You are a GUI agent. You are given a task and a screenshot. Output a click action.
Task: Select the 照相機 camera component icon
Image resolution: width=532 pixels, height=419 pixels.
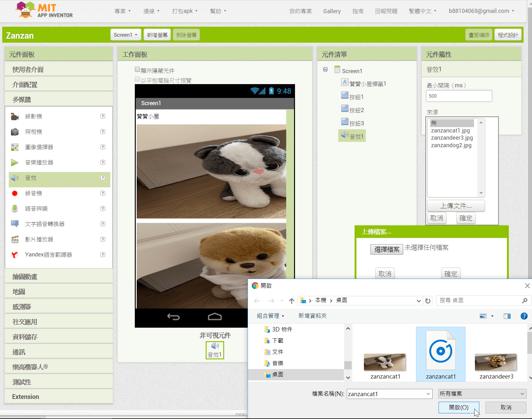point(15,132)
